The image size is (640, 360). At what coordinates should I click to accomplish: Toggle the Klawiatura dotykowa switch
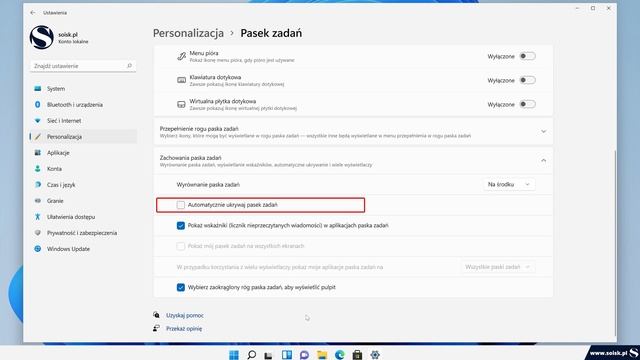tap(527, 80)
